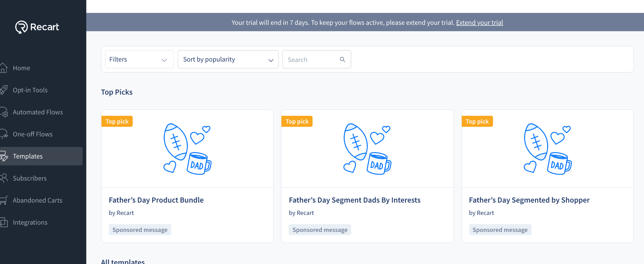The width and height of the screenshot is (644, 264).
Task: Click the Integrations squares icon
Action: tap(4, 222)
